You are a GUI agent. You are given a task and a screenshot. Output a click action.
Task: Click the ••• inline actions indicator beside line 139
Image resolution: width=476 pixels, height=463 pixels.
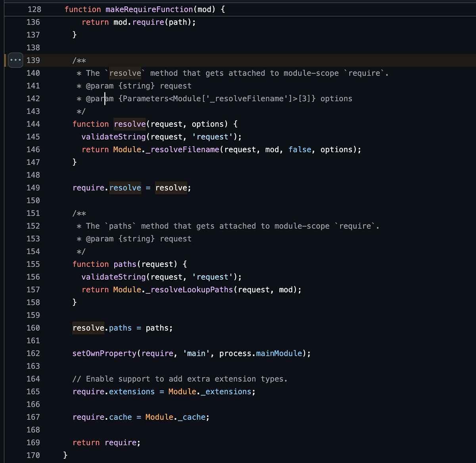point(15,60)
